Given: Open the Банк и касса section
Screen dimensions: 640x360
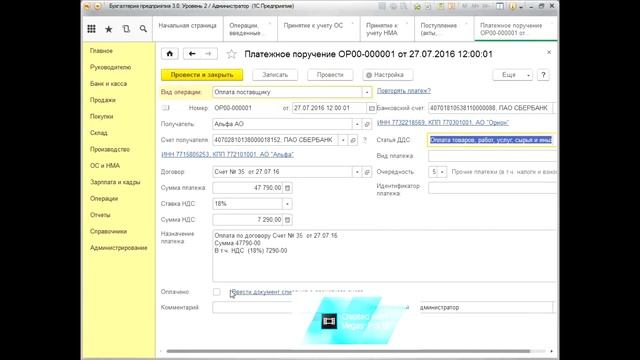Looking at the screenshot, I should 109,84.
